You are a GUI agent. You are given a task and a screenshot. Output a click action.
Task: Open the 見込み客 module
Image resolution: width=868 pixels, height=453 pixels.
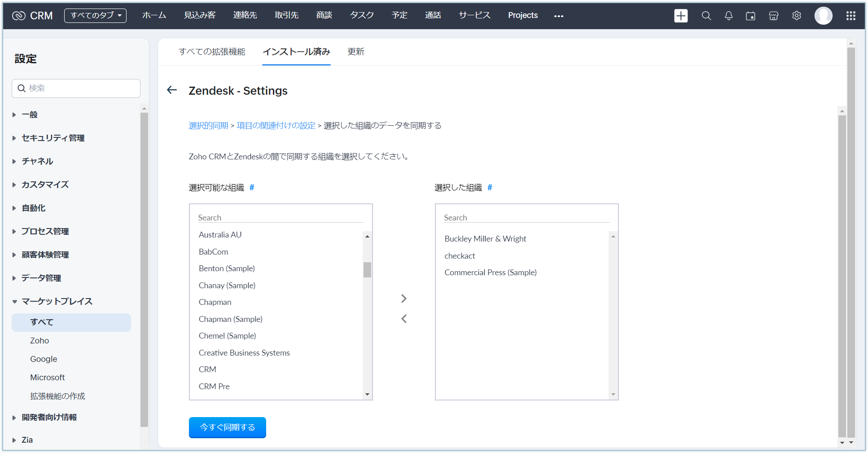click(x=200, y=15)
